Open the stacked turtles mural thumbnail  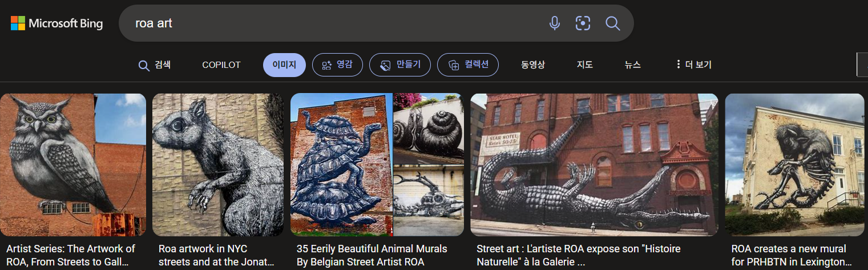pyautogui.click(x=377, y=165)
